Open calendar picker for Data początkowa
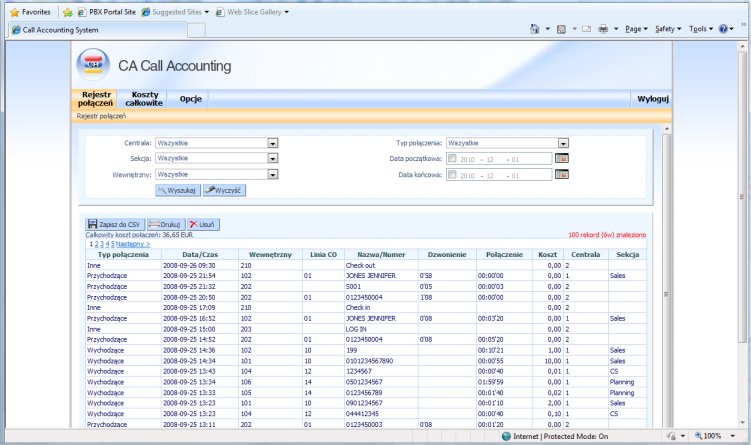 (561, 159)
